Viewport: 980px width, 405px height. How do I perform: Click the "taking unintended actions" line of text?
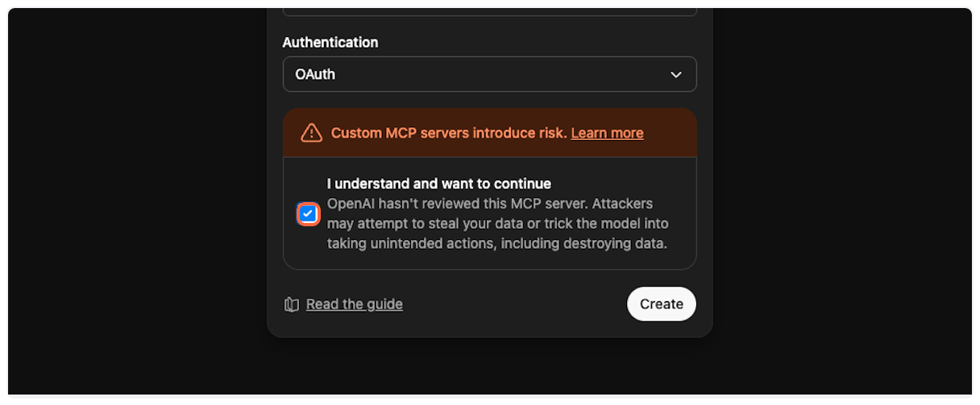coord(496,243)
